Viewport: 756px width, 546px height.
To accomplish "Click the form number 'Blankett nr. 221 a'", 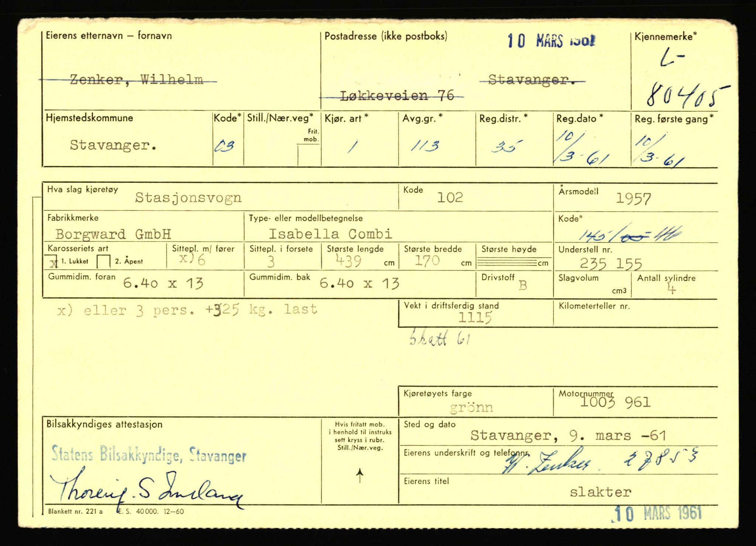I will click(76, 512).
